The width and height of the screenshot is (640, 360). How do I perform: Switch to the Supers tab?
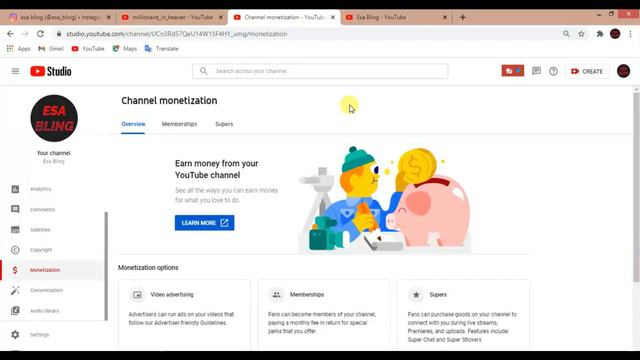coord(224,124)
